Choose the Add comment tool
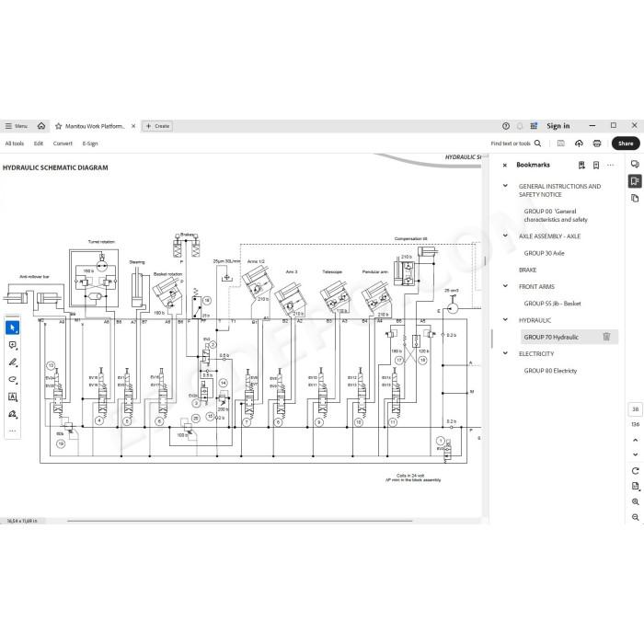The width and height of the screenshot is (644, 644). coord(12,345)
